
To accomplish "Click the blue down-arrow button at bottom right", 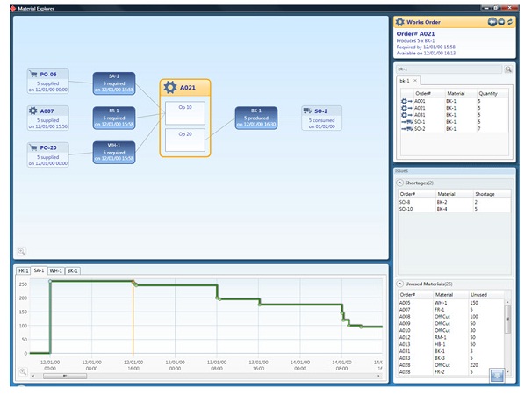I will pyautogui.click(x=498, y=375).
